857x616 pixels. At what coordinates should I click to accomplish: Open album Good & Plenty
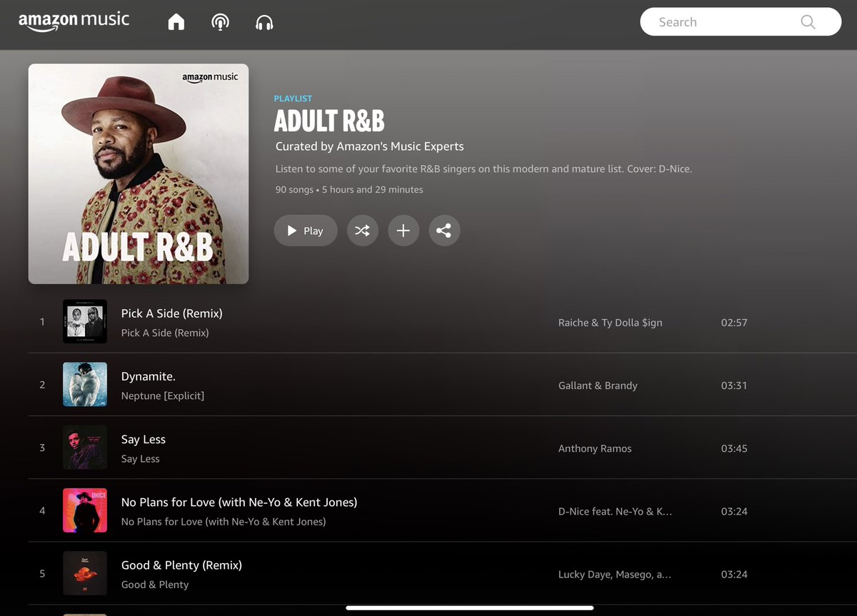coord(155,585)
